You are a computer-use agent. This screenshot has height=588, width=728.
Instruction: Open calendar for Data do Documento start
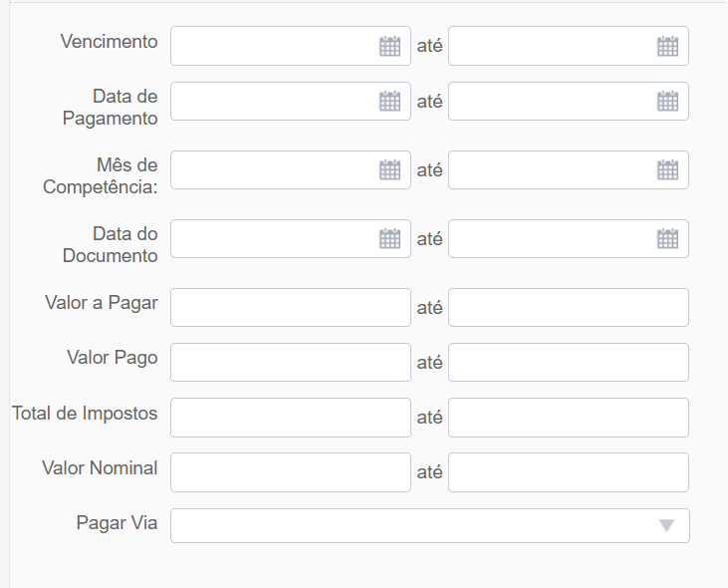click(389, 239)
